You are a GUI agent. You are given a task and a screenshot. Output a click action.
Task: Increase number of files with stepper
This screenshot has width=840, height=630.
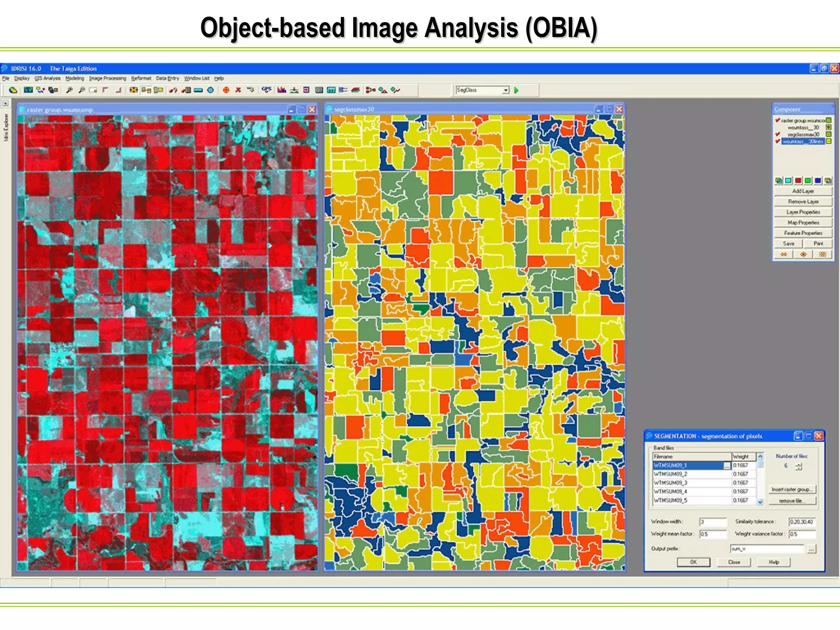tap(799, 464)
